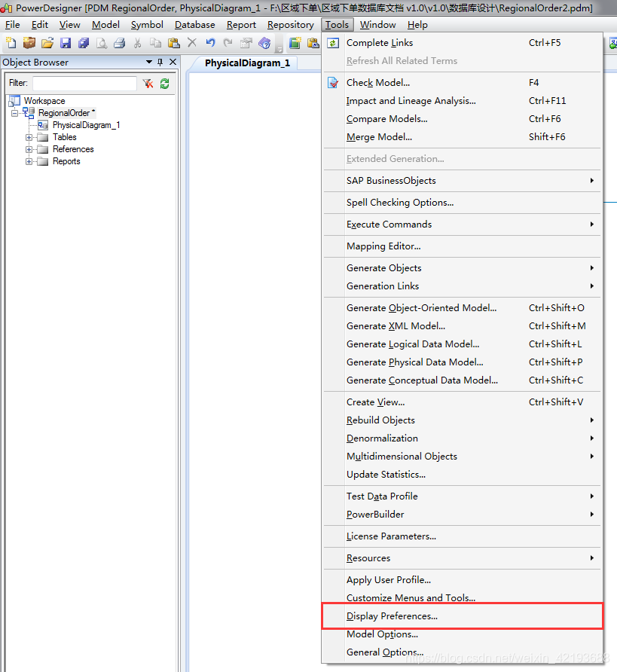Screen dimensions: 617x672
Task: Open the Repository menu
Action: coord(291,25)
